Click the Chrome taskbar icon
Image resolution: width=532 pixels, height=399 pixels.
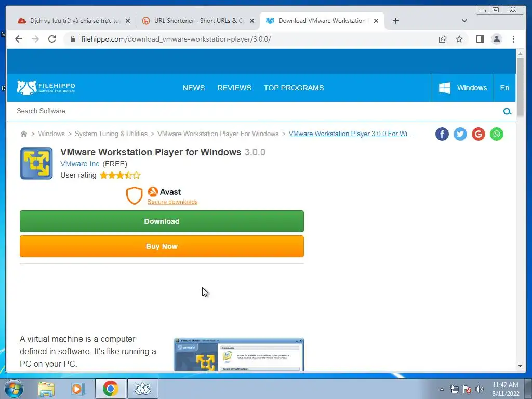point(110,389)
